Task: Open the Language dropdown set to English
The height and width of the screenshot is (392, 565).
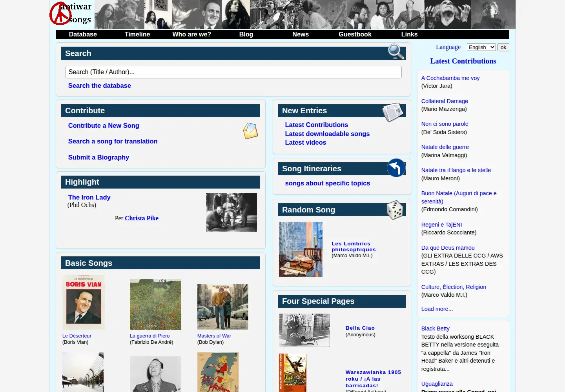Action: click(x=481, y=47)
